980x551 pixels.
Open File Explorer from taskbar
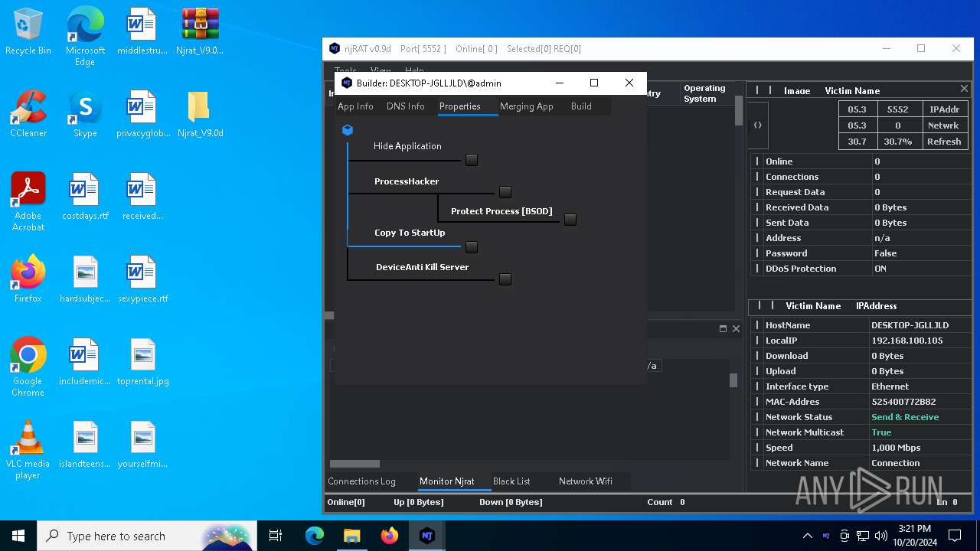tap(351, 536)
